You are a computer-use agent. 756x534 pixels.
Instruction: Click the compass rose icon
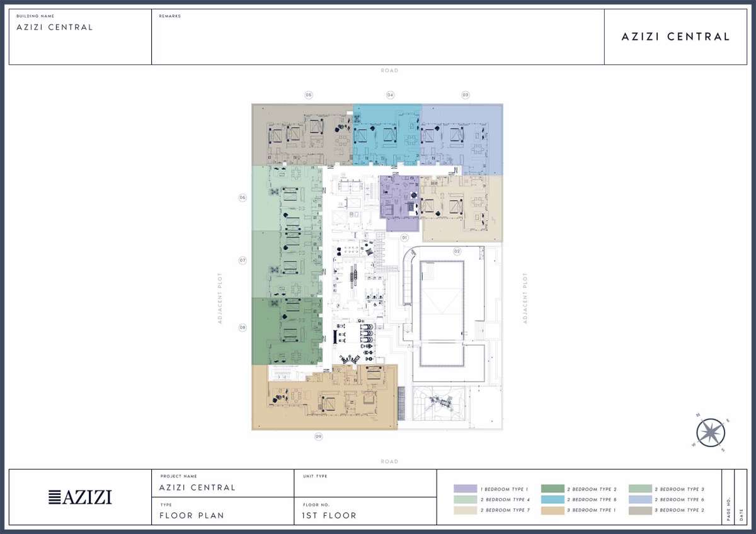pyautogui.click(x=711, y=433)
